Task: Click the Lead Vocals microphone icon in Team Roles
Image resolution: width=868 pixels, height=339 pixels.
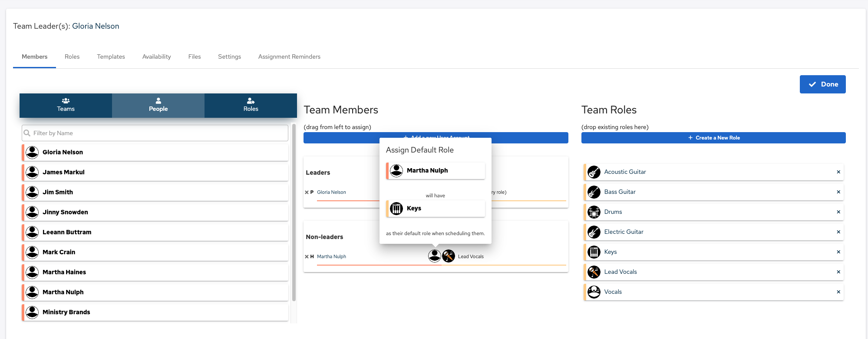Action: (594, 272)
